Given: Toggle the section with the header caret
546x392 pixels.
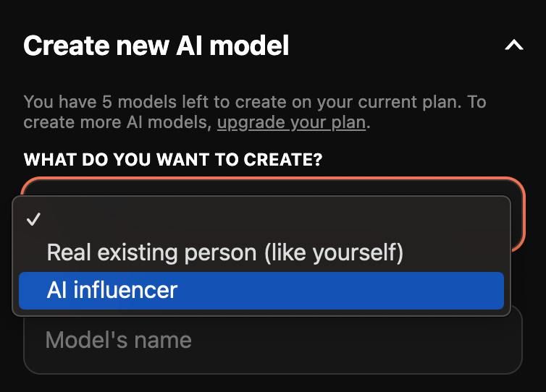Looking at the screenshot, I should (x=513, y=46).
